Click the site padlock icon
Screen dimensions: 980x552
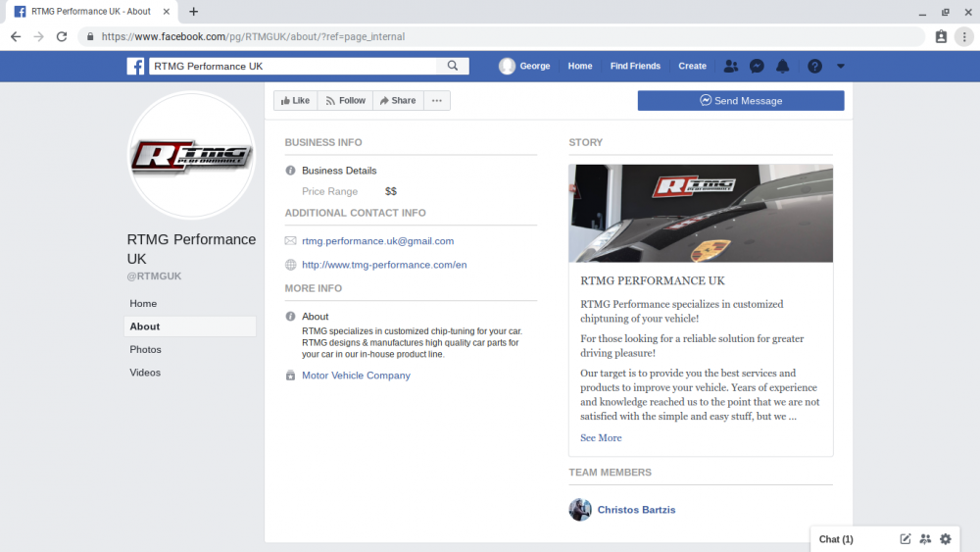pyautogui.click(x=90, y=36)
